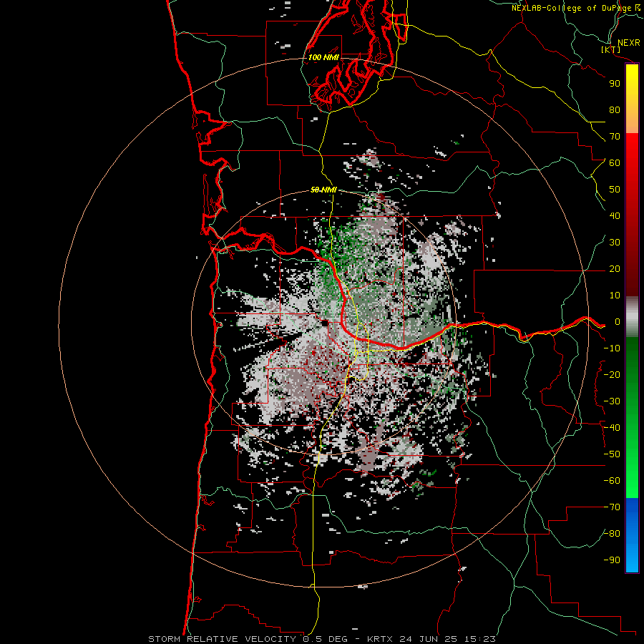Click the -50 value on the velocity scale
This screenshot has height=644, width=644.
pyautogui.click(x=612, y=454)
